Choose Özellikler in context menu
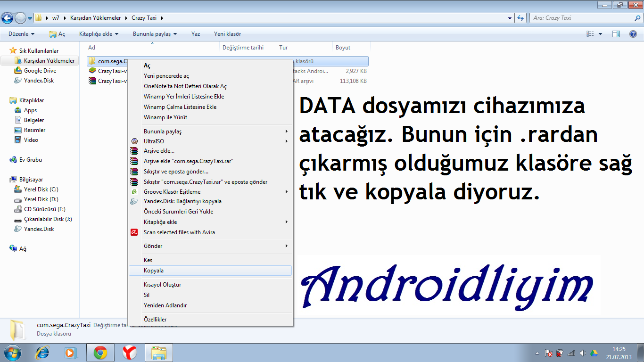644x362 pixels. [210, 320]
